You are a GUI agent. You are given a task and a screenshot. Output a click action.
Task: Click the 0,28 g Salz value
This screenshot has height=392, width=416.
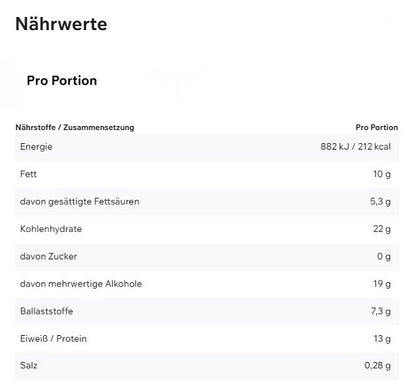click(x=378, y=366)
